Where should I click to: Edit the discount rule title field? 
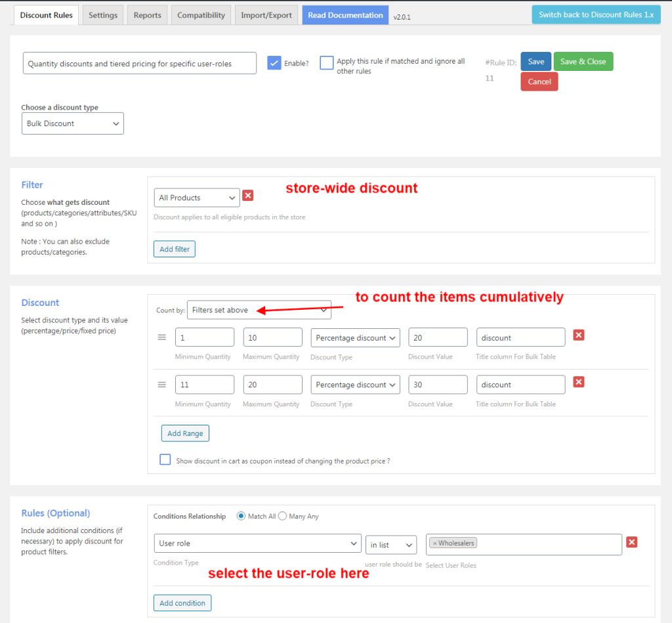[x=139, y=63]
